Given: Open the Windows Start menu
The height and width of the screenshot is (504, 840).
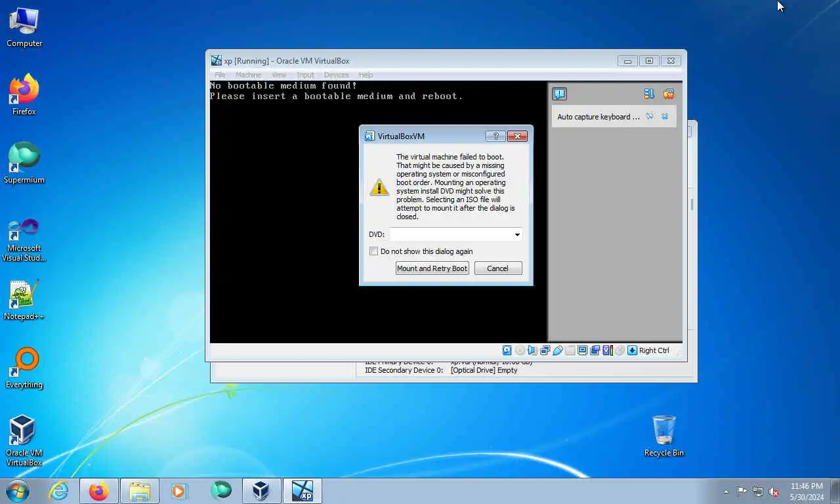Looking at the screenshot, I should click(x=17, y=491).
